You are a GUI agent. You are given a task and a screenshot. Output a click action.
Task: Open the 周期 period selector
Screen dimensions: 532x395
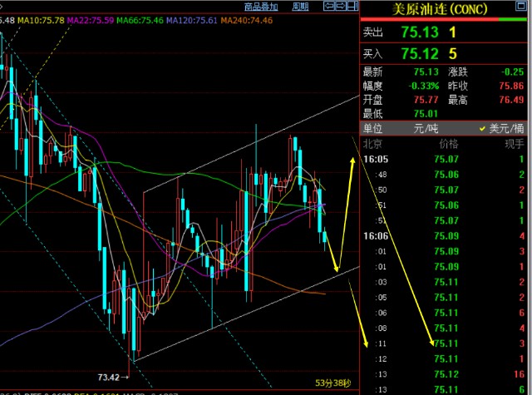300,6
